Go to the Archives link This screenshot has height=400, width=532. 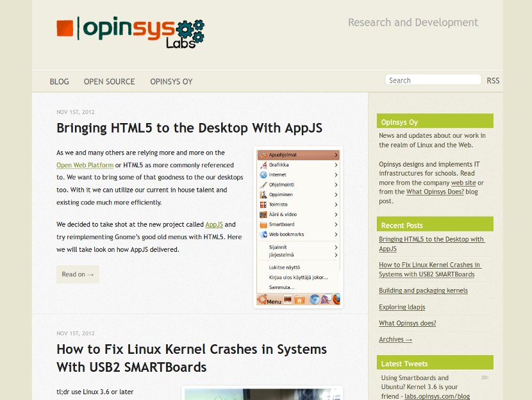click(395, 340)
